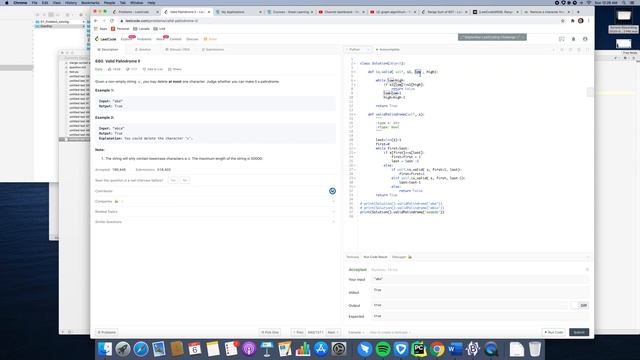640x360 pixels.
Task: Click the September LeetCoding Challenge banner
Action: [492, 37]
